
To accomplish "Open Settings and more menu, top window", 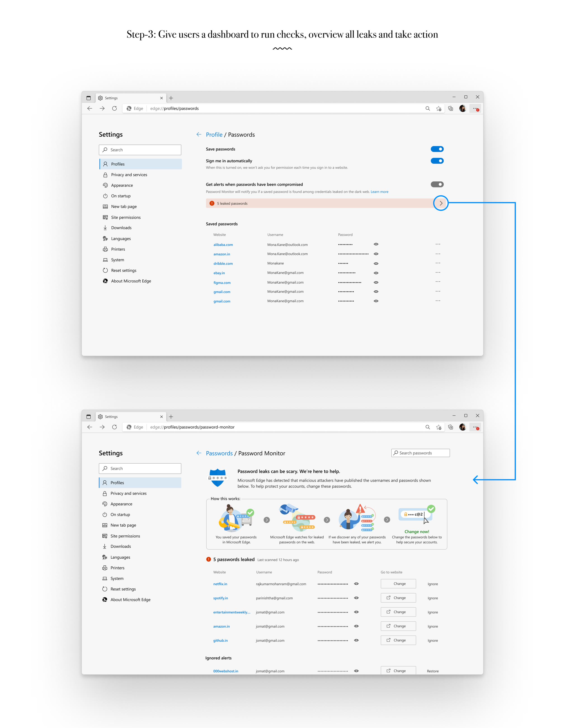I will click(x=475, y=108).
